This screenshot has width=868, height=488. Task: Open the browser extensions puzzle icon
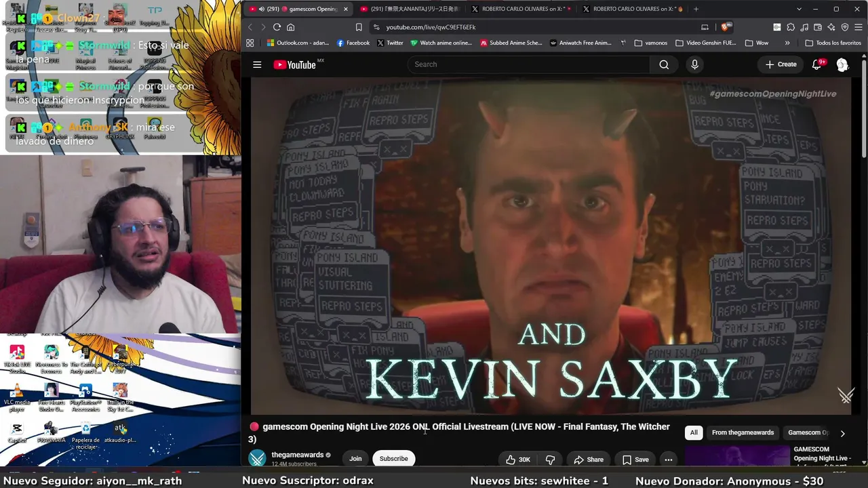click(x=791, y=27)
